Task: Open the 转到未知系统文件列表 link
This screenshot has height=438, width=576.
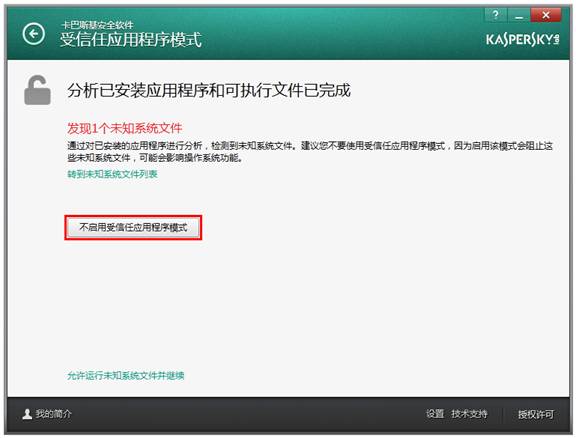Action: tap(112, 174)
